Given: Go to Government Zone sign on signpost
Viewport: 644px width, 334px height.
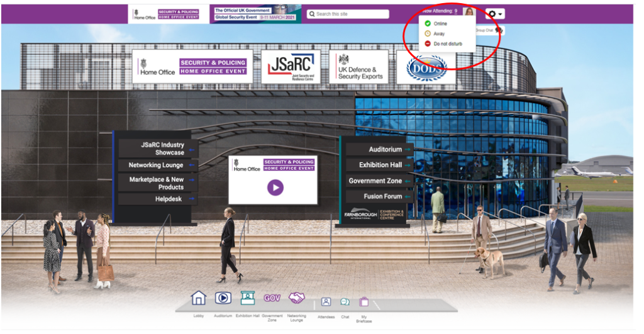Looking at the screenshot, I should pos(379,181).
